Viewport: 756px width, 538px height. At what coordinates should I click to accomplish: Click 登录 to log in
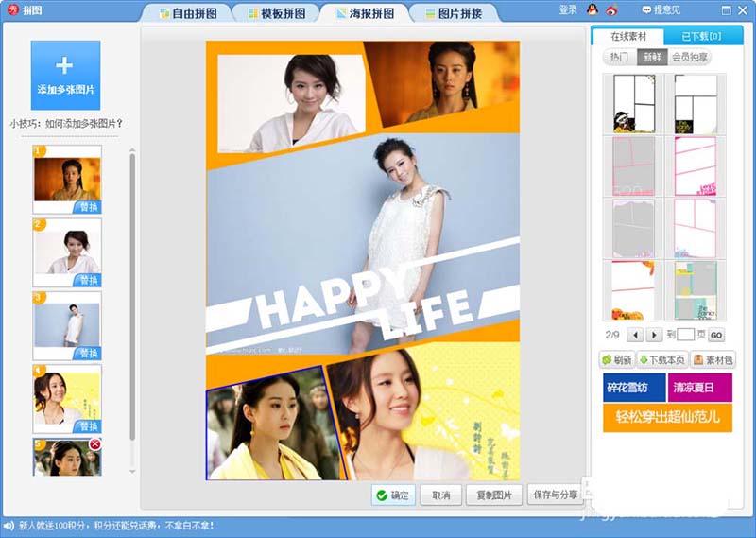[x=568, y=9]
